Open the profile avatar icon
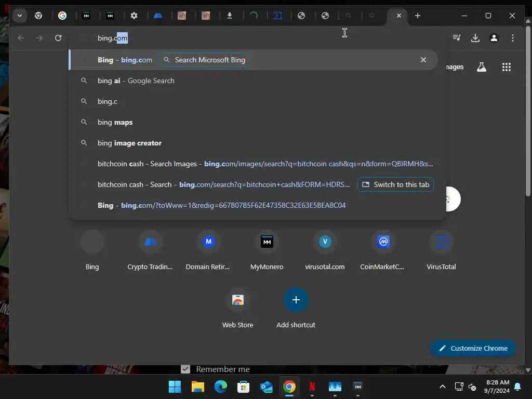Viewport: 532px width, 399px height. point(494,37)
